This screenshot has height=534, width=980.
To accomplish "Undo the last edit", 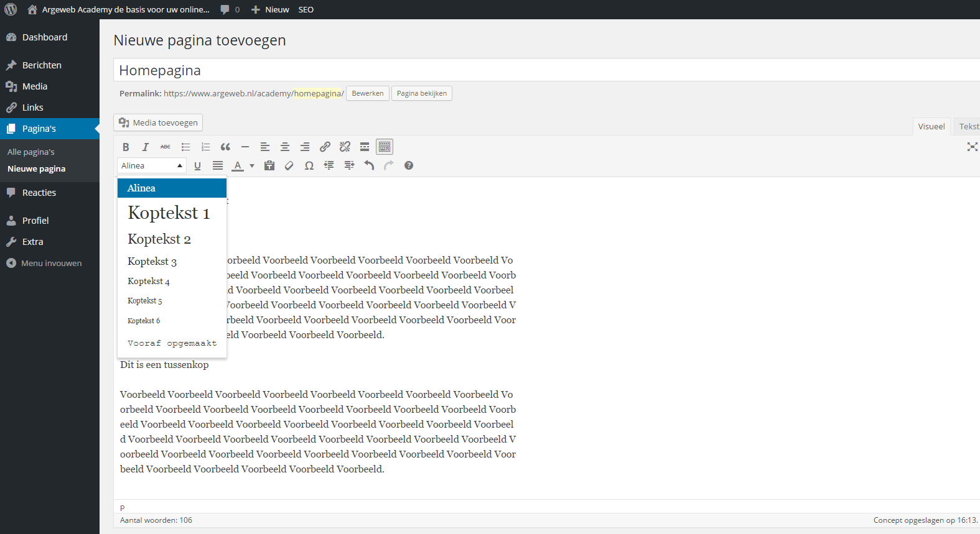I will (x=369, y=166).
